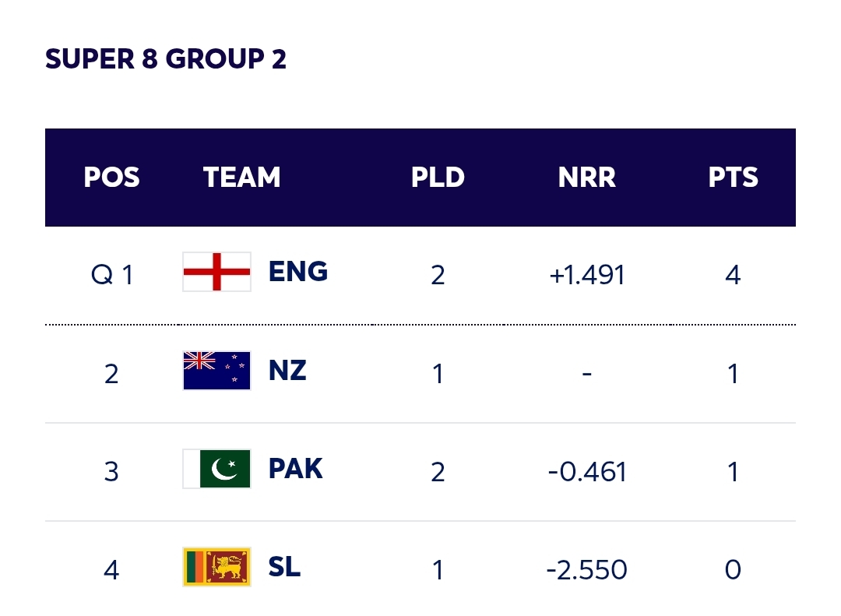Viewport: 841px width, 616px height.
Task: Click Pakistan's -0.461 net run rate
Action: click(586, 472)
